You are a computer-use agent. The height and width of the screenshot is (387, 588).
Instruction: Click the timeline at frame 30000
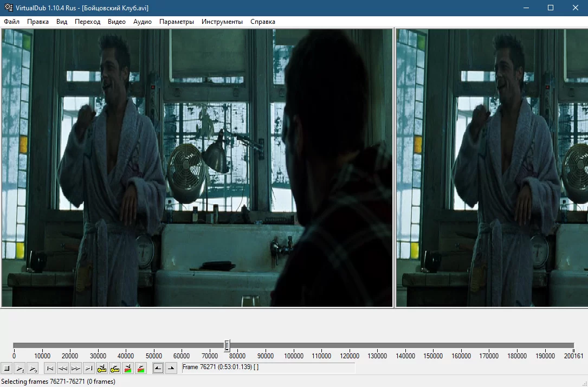(98, 345)
